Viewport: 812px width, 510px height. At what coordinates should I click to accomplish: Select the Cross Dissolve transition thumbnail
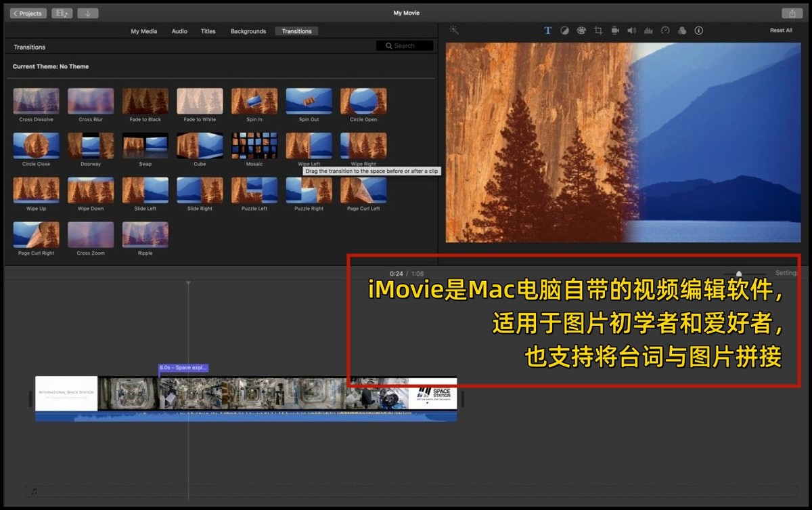[x=36, y=101]
